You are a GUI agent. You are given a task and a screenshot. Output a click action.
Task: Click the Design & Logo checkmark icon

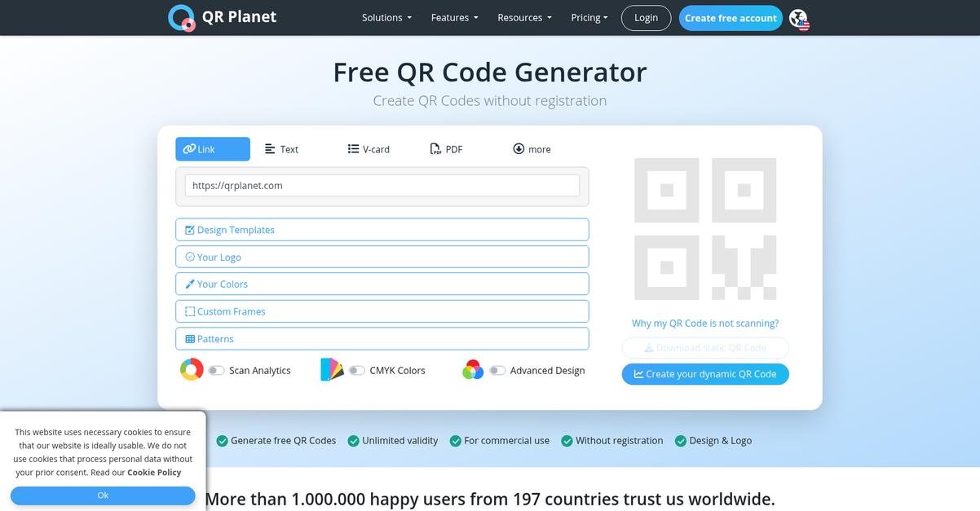point(680,441)
